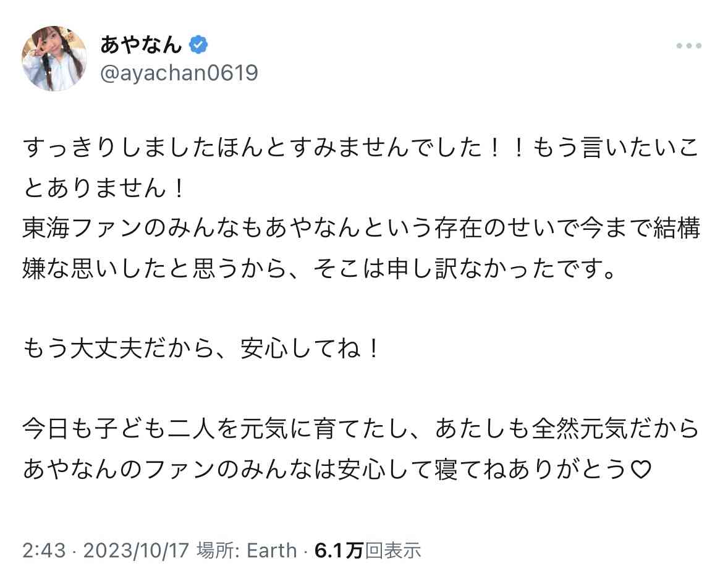
Task: View the 6.1万 view count
Action: click(x=339, y=551)
